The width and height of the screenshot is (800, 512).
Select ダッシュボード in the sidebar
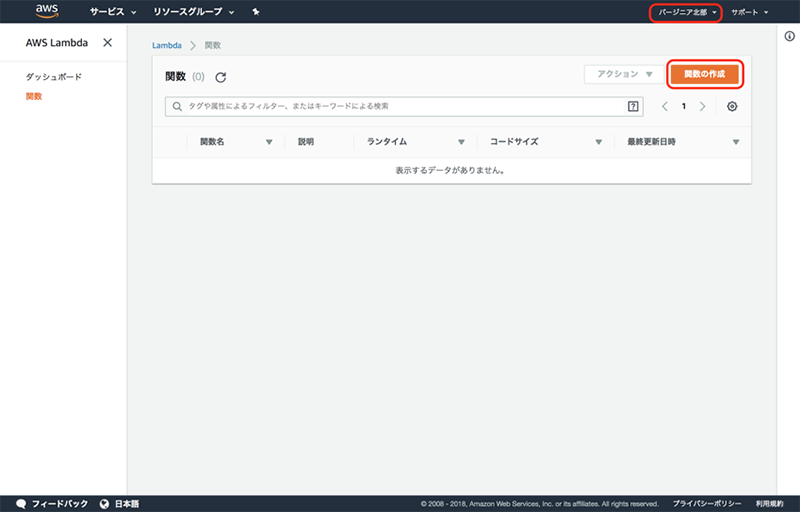53,77
